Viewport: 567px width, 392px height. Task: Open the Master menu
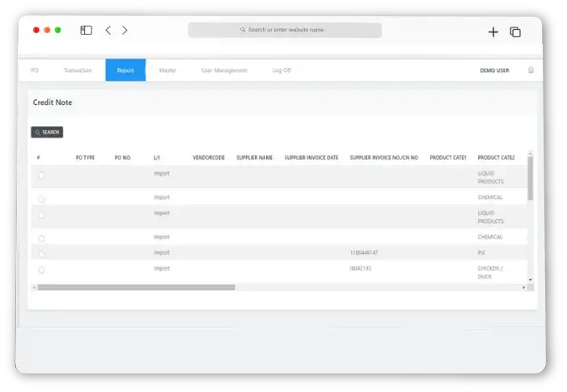(167, 70)
